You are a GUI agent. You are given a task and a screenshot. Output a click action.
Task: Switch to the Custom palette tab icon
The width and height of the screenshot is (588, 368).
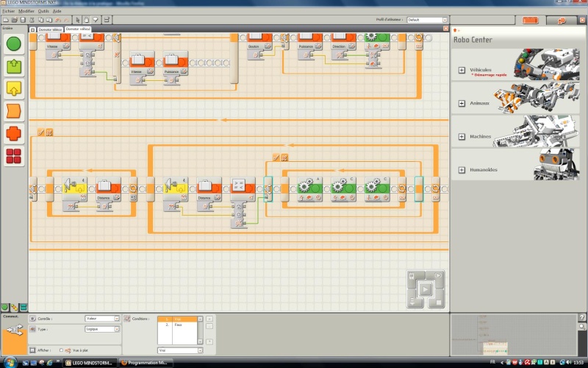click(x=24, y=308)
